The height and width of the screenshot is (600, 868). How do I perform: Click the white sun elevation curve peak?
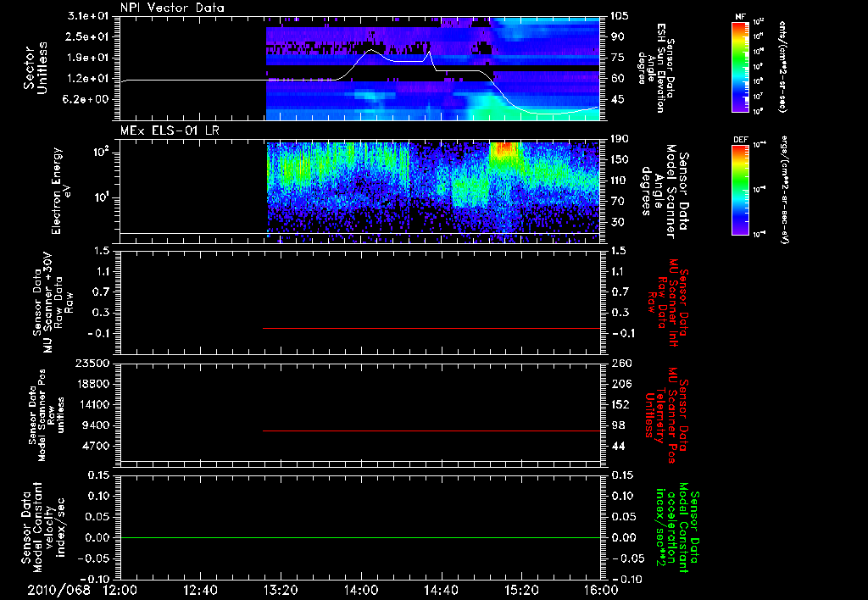point(371,50)
